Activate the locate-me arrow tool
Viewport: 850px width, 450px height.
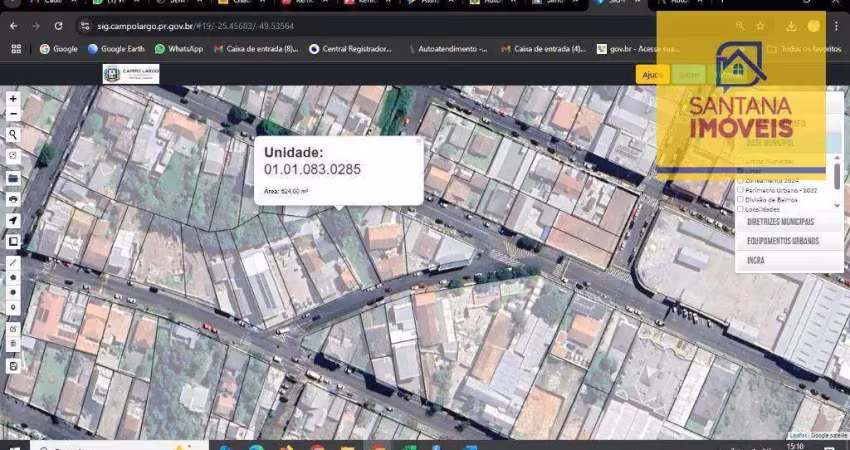tap(13, 221)
